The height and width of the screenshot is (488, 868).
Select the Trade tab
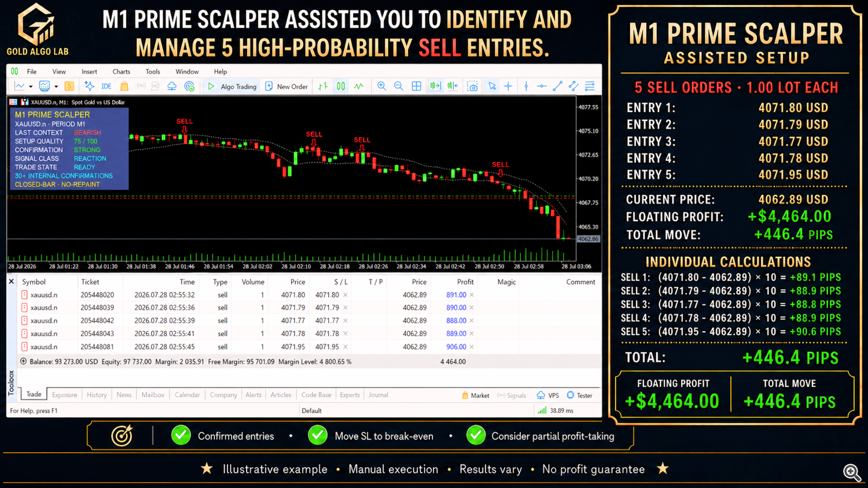click(34, 394)
